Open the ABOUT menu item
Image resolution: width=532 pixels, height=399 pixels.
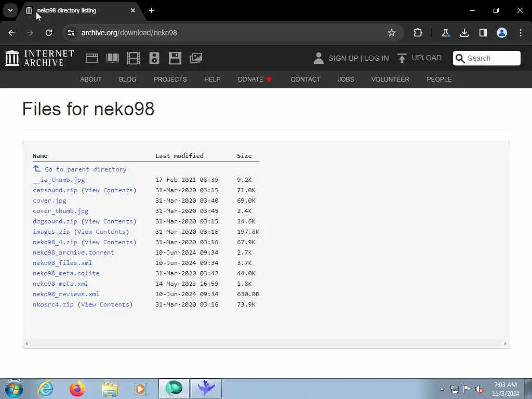click(x=91, y=79)
